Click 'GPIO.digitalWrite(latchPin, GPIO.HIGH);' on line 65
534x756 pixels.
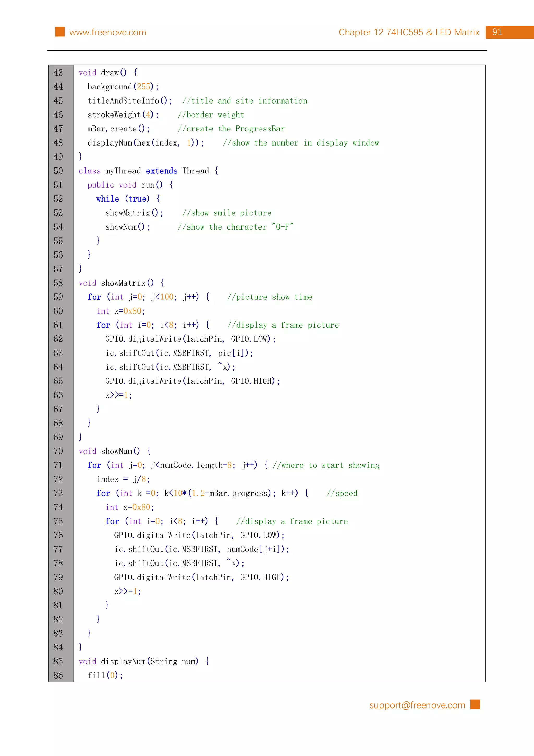pyautogui.click(x=193, y=381)
